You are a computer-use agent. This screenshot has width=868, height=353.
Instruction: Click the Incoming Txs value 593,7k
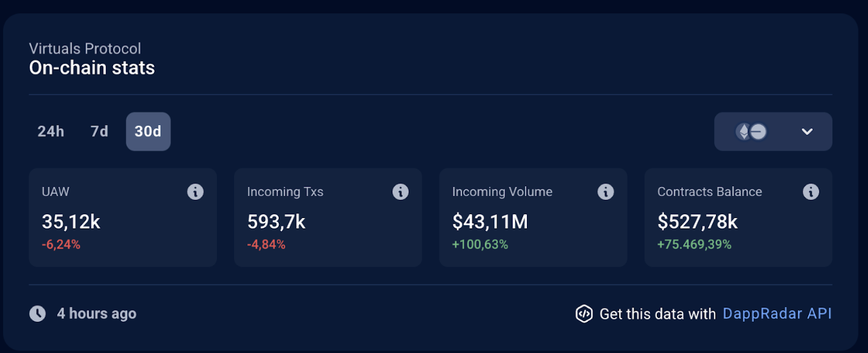(276, 222)
